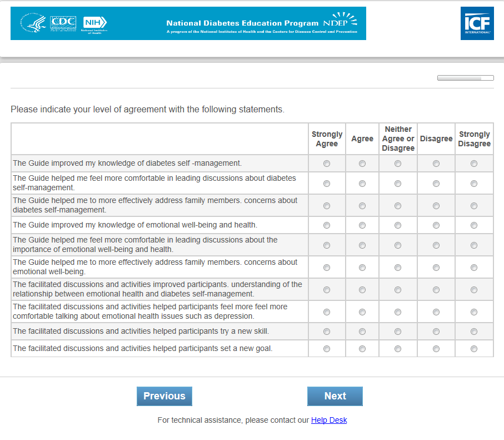The width and height of the screenshot is (504, 440).
Task: Choose Strongly Disagree for improved participants' understanding of relationship
Action: click(x=474, y=290)
